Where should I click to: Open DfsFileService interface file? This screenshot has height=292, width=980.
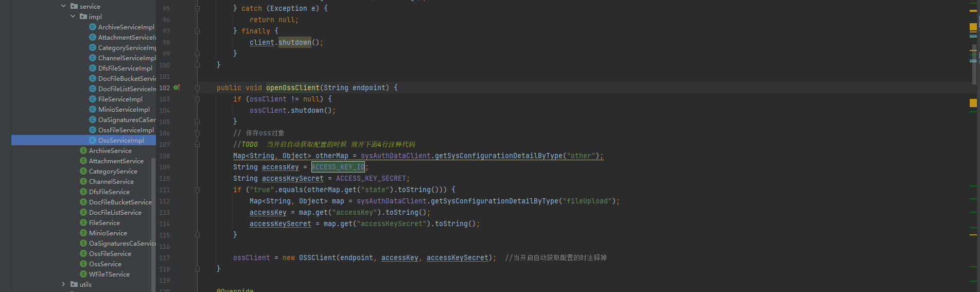point(109,192)
